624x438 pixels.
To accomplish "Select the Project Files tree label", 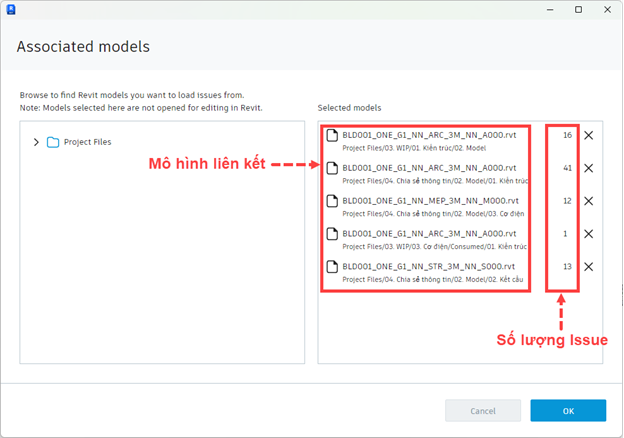I will 88,142.
